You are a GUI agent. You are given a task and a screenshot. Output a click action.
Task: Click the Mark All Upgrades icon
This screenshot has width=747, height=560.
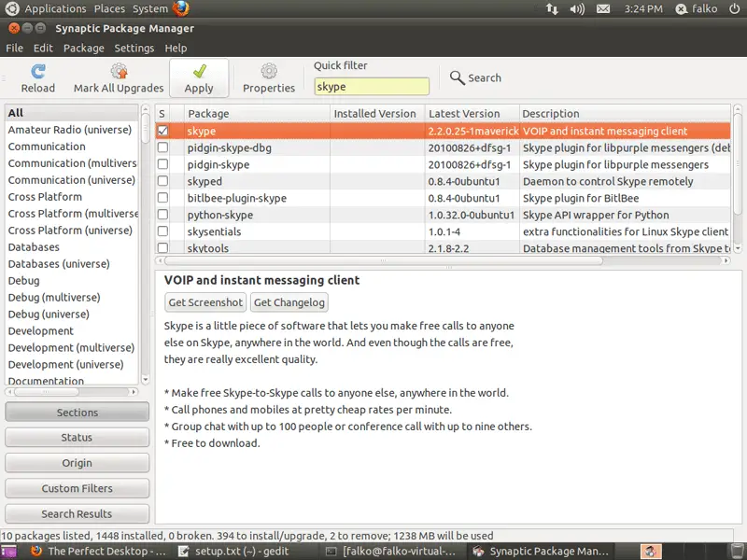119,72
